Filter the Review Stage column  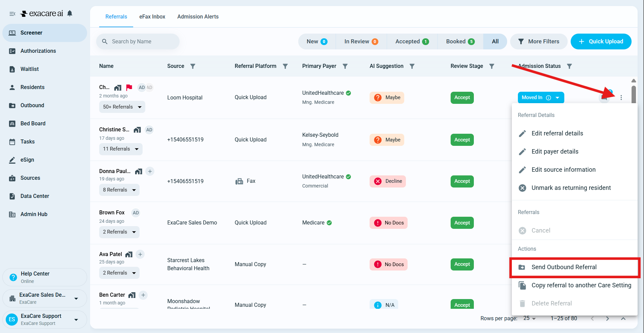click(492, 66)
